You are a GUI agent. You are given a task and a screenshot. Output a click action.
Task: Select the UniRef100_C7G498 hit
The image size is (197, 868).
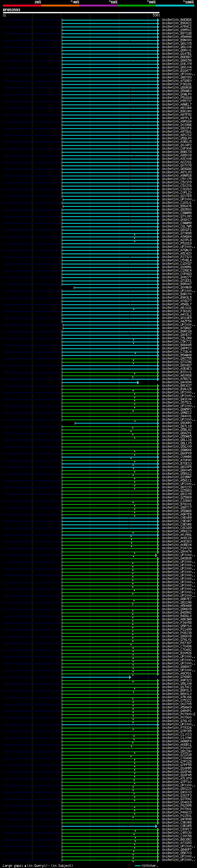click(177, 758)
